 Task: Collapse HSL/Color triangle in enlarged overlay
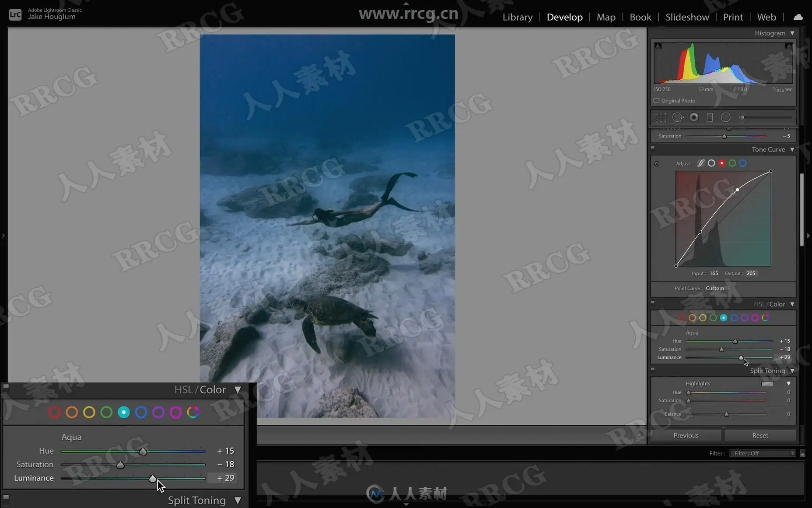click(238, 390)
